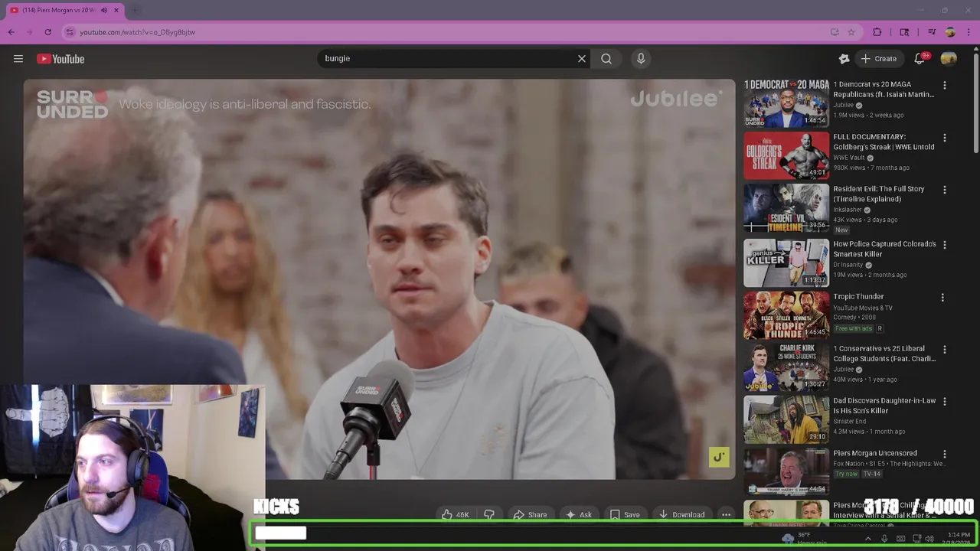Viewport: 980px width, 551px height.
Task: Click the Download button
Action: pyautogui.click(x=682, y=514)
